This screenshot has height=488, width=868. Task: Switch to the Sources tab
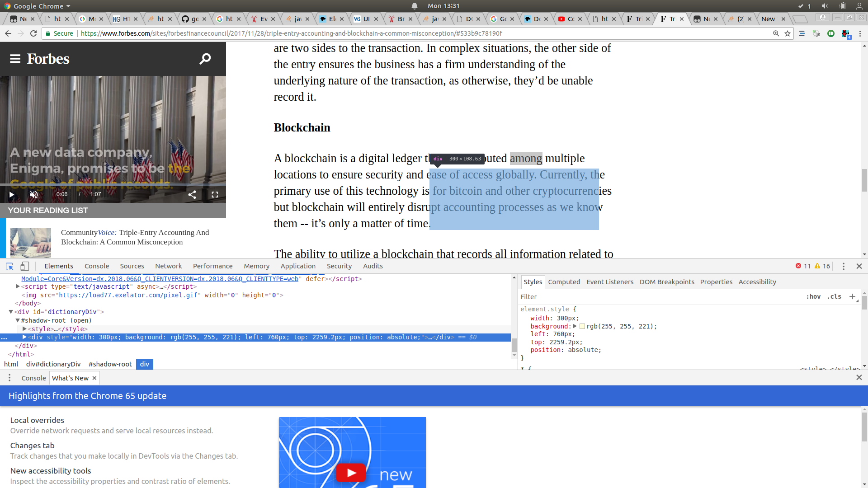pyautogui.click(x=132, y=266)
